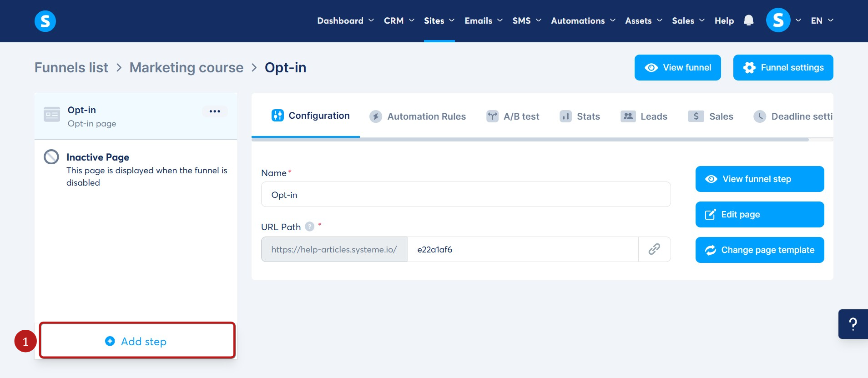
Task: Click the Leads people icon
Action: point(628,116)
